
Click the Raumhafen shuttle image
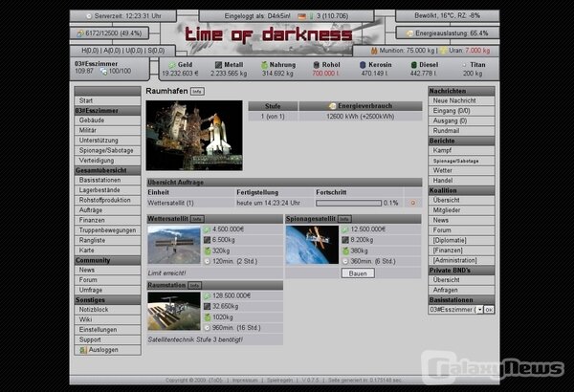[194, 136]
